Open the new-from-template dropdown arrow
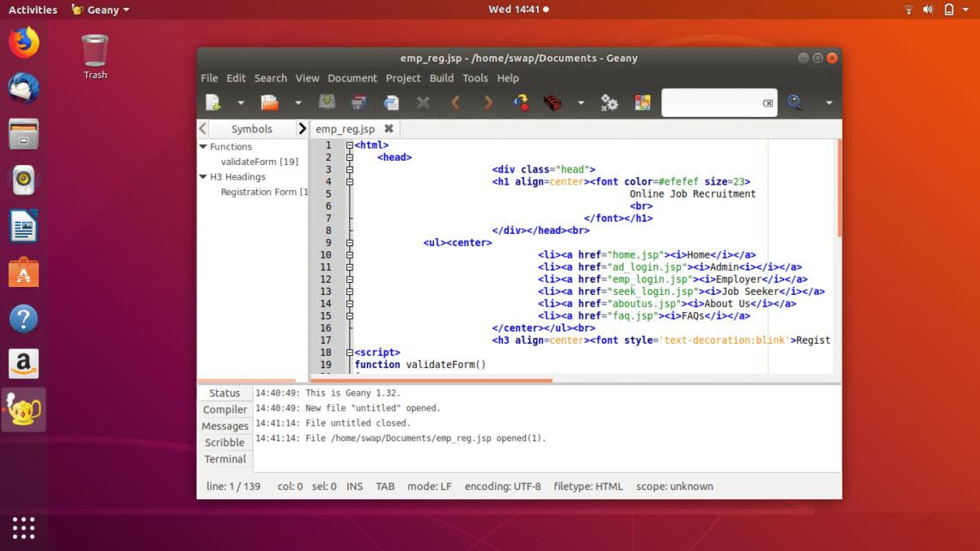980x551 pixels. point(242,102)
